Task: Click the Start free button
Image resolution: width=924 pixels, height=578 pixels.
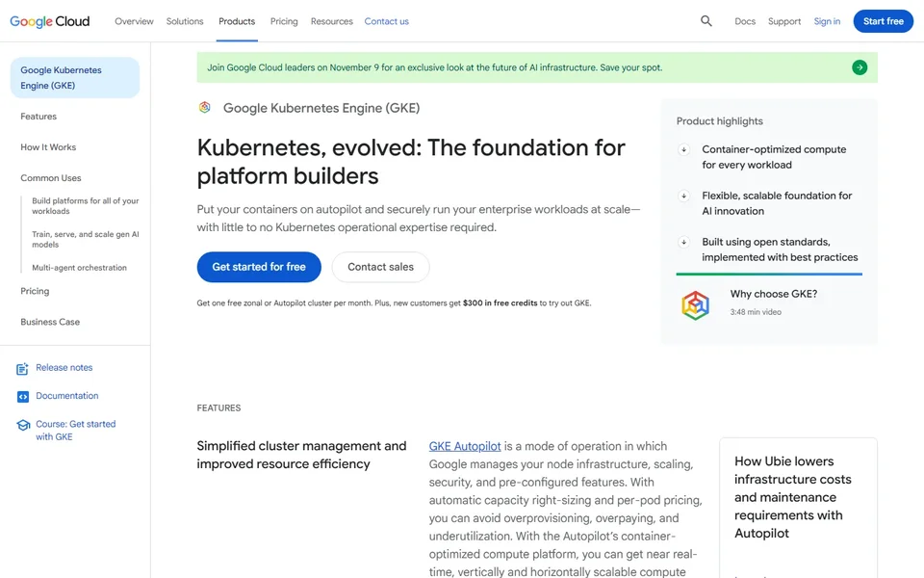Action: 884,21
